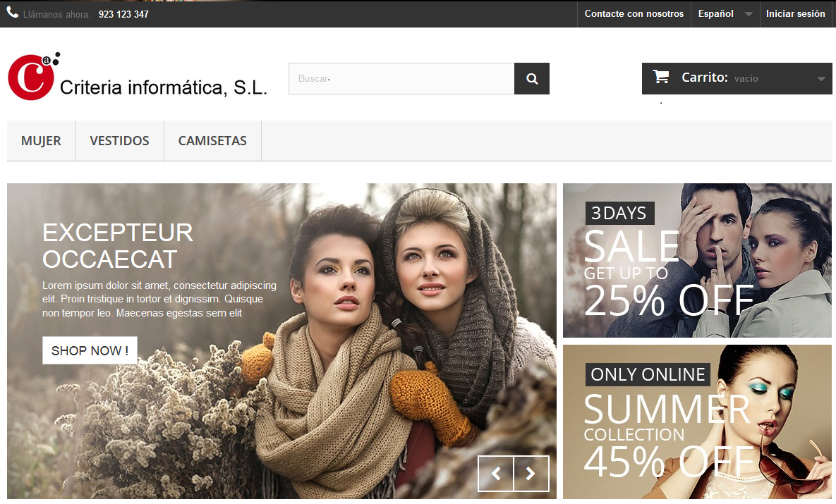Click the shopping cart icon
Image resolution: width=836 pixels, height=504 pixels.
pos(661,78)
